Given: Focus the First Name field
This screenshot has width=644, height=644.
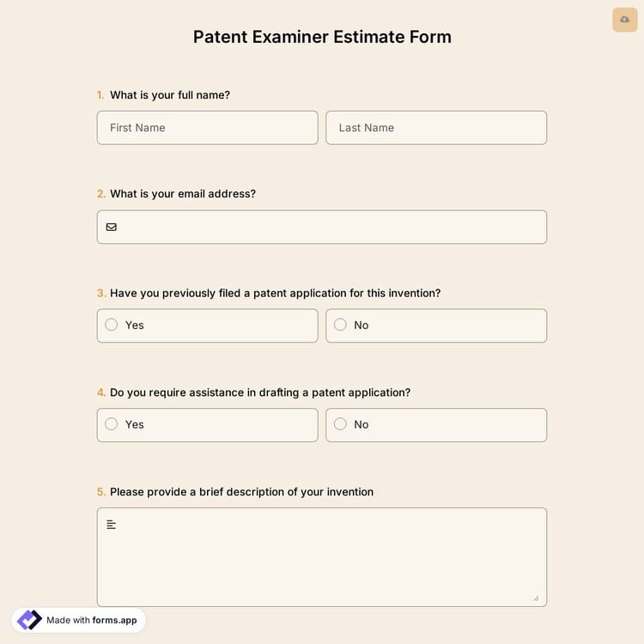Looking at the screenshot, I should (x=207, y=127).
